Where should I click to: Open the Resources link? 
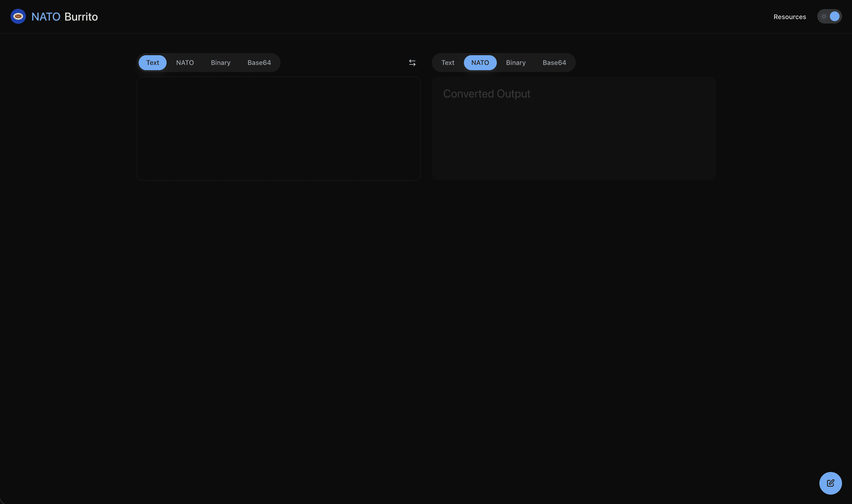click(x=789, y=17)
